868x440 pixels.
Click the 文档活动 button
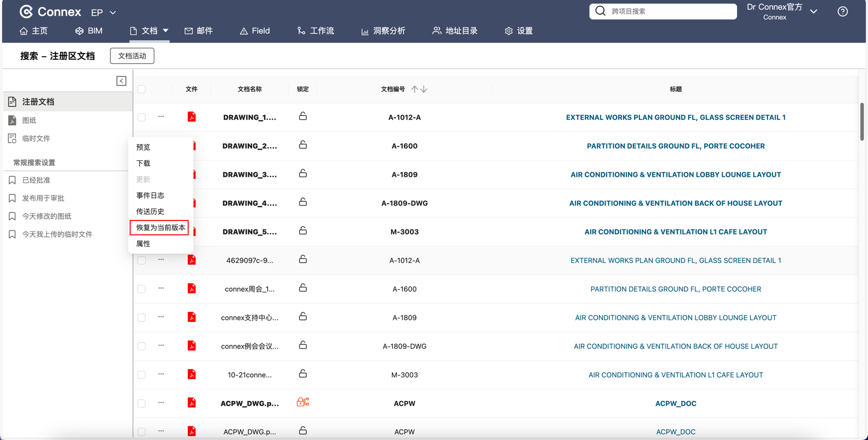click(x=132, y=56)
